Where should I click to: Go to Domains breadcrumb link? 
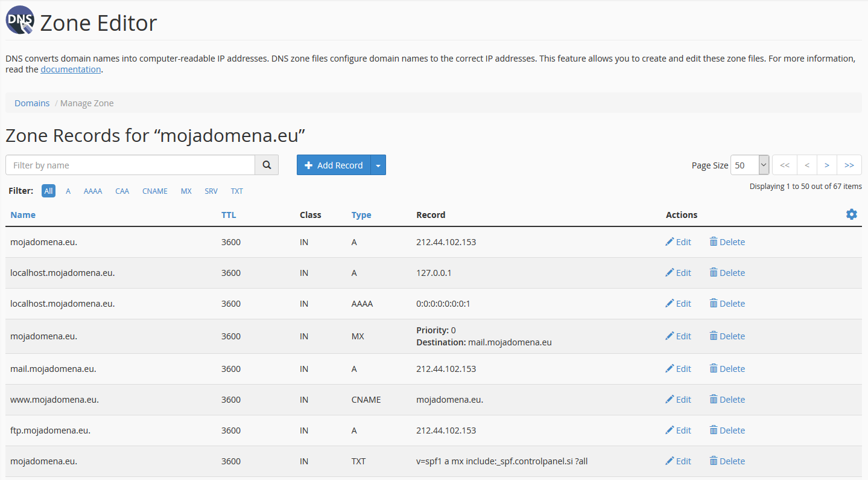point(32,103)
